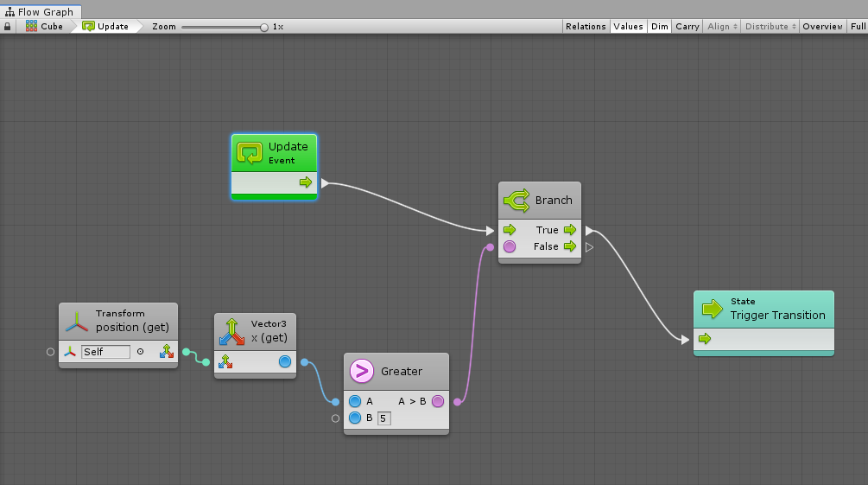The image size is (868, 485).
Task: Click the Greater comparison node icon
Action: tap(362, 372)
